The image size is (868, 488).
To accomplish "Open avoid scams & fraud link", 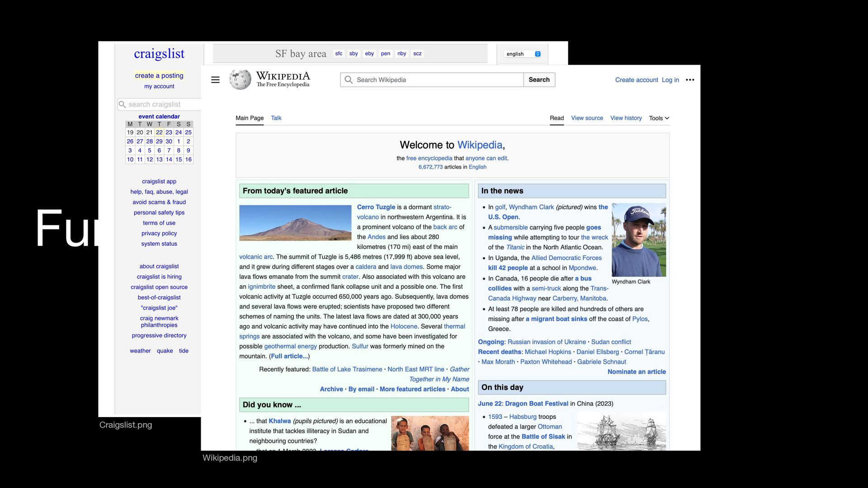I will (159, 202).
